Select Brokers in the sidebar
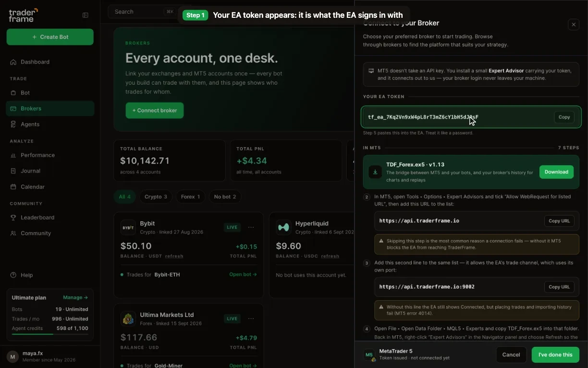This screenshot has height=368, width=588. tap(50, 109)
